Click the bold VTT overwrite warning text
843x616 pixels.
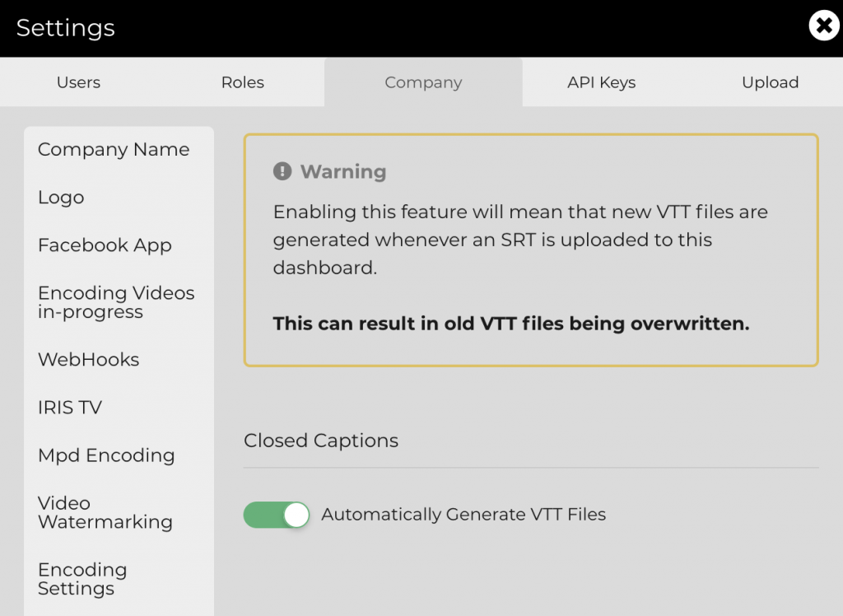coord(510,324)
